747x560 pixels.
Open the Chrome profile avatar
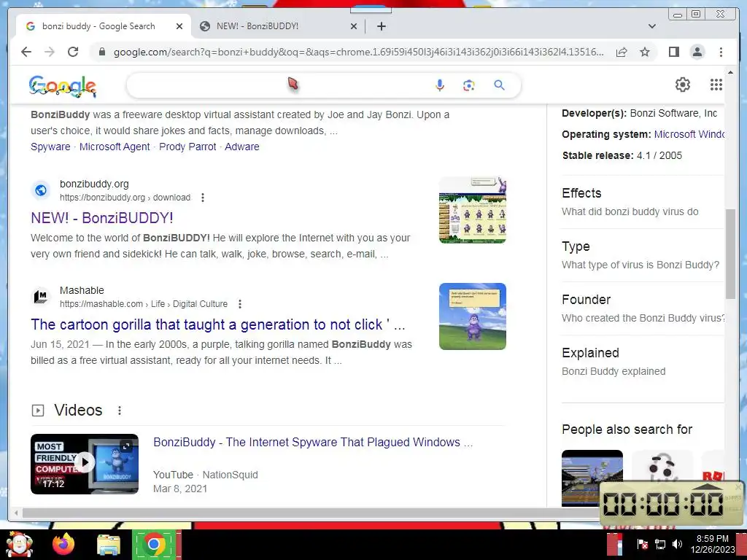[x=697, y=52]
